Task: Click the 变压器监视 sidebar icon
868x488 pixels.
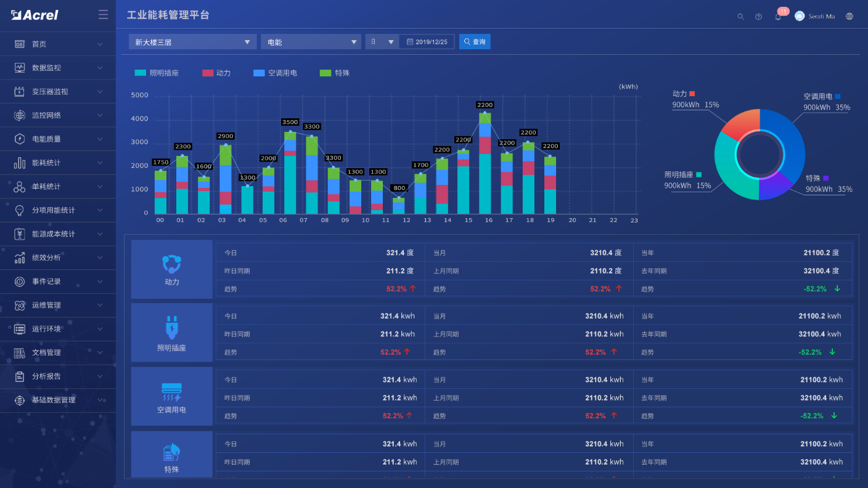Action: point(20,91)
